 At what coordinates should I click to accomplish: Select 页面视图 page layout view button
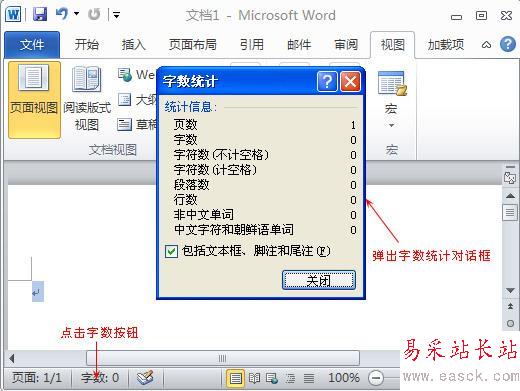pos(34,100)
